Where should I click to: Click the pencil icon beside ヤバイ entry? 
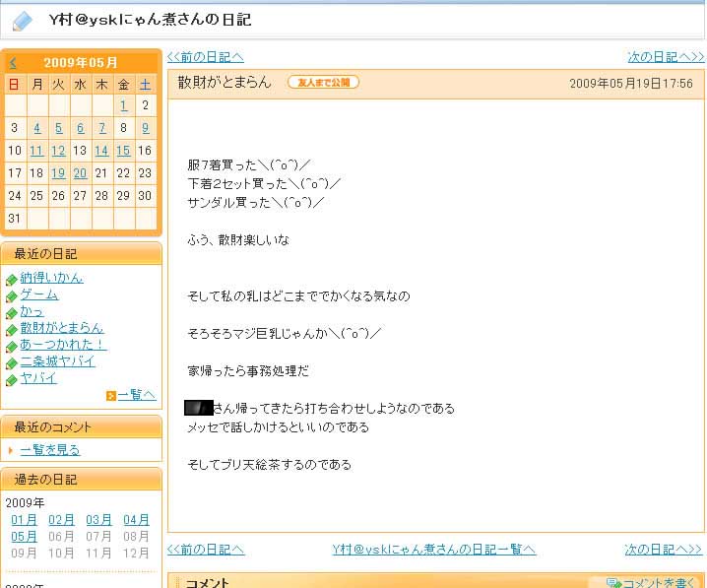11,380
